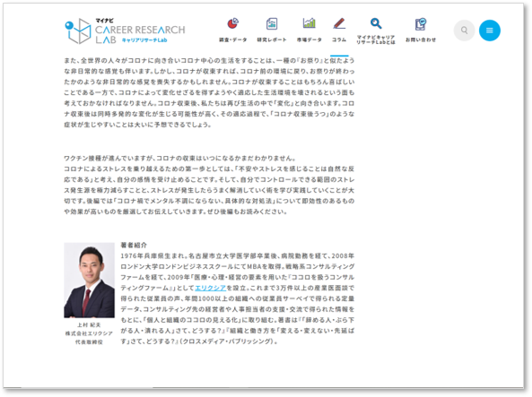The height and width of the screenshot is (397, 532).
Task: Click the 代表取締役 caption
Action: [89, 342]
